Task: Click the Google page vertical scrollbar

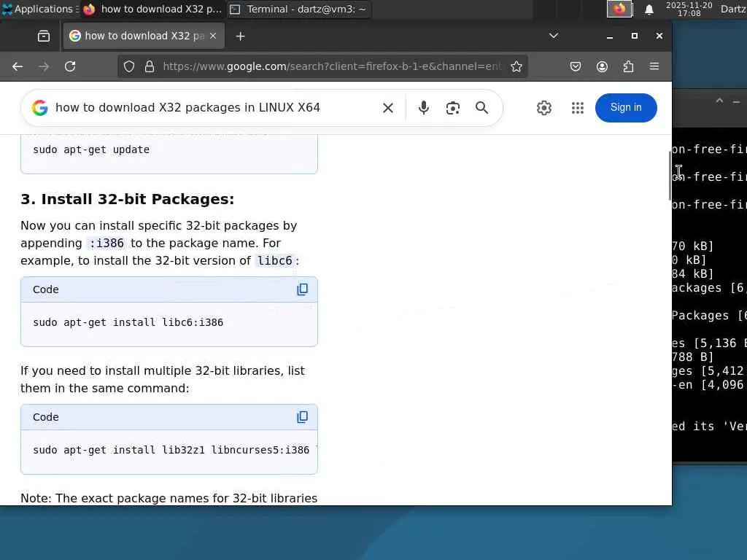Action: (670, 176)
